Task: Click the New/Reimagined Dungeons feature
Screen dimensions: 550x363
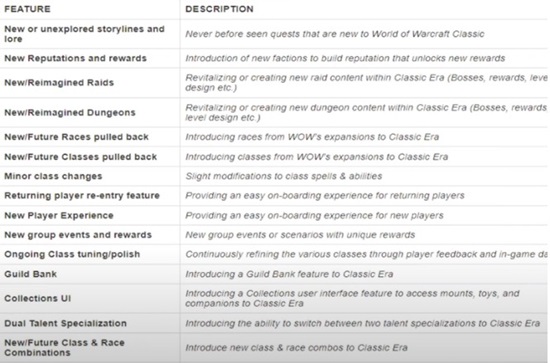Action: click(70, 113)
